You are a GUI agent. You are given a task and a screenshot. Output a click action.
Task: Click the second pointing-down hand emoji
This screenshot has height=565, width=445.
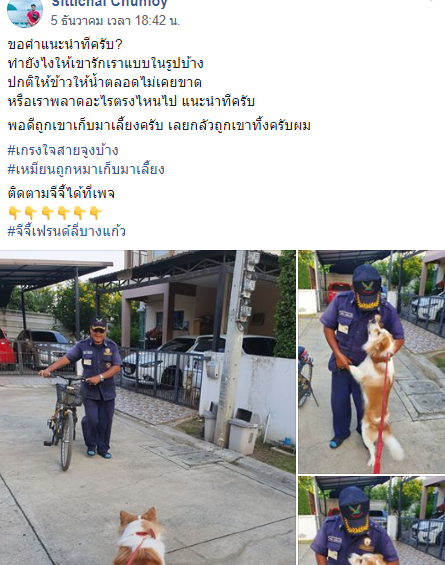coord(31,213)
